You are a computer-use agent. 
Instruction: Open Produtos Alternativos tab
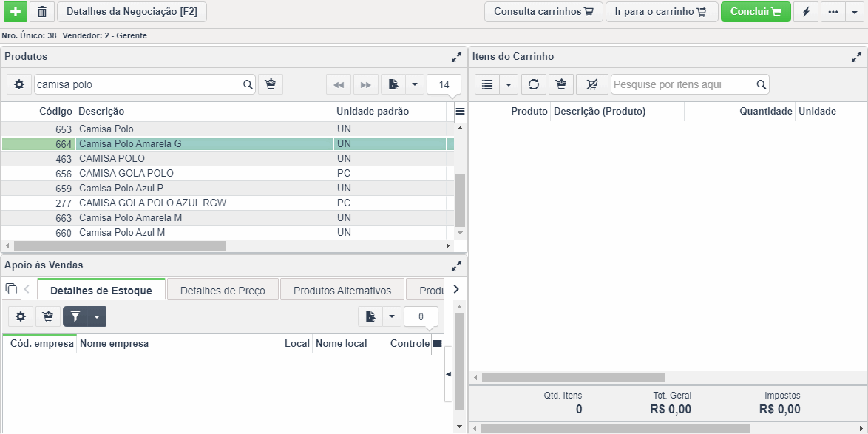pyautogui.click(x=342, y=290)
